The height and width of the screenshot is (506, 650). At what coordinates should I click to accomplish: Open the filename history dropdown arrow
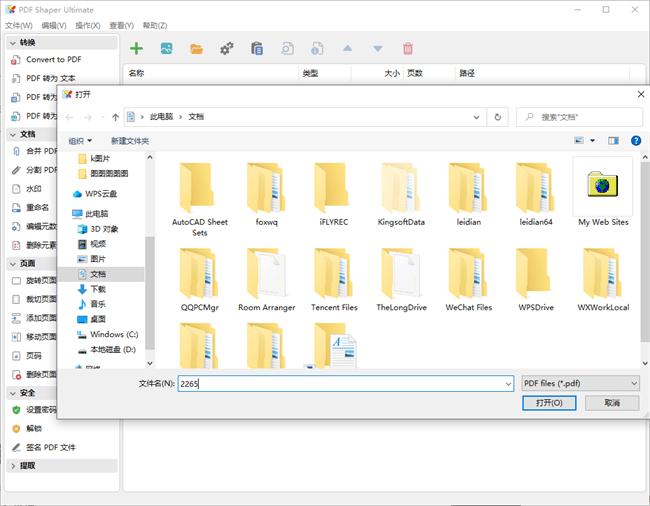(508, 384)
